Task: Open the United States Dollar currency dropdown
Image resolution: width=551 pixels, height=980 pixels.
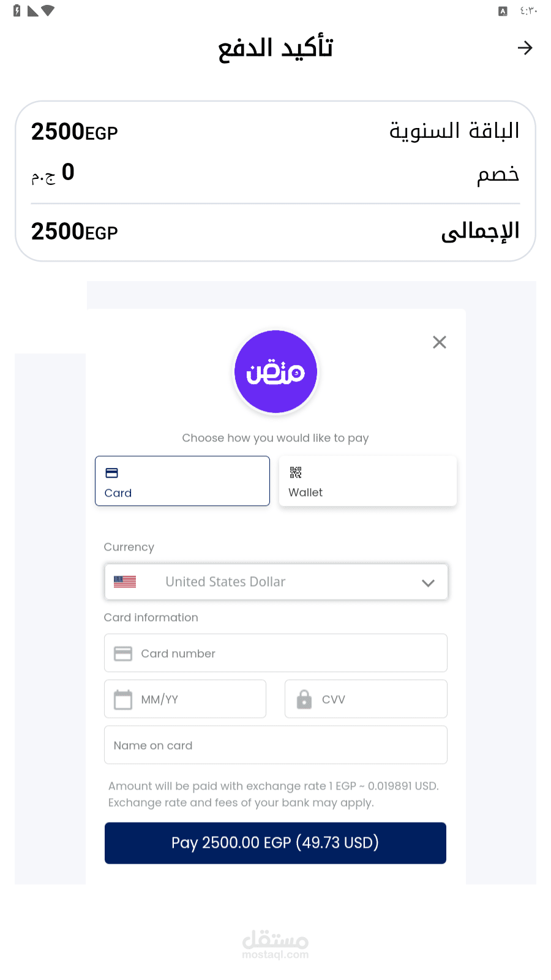Action: (x=276, y=582)
